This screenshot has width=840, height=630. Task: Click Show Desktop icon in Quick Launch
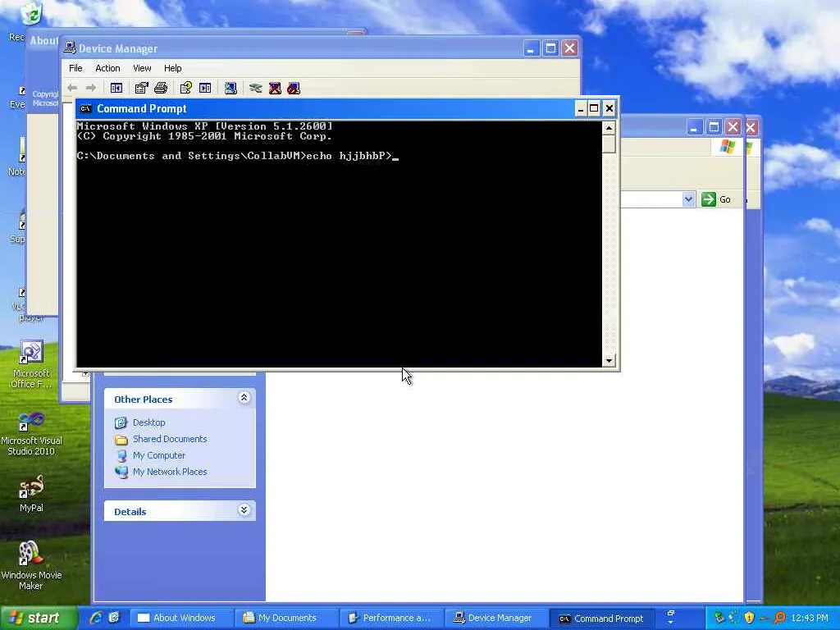pyautogui.click(x=114, y=618)
